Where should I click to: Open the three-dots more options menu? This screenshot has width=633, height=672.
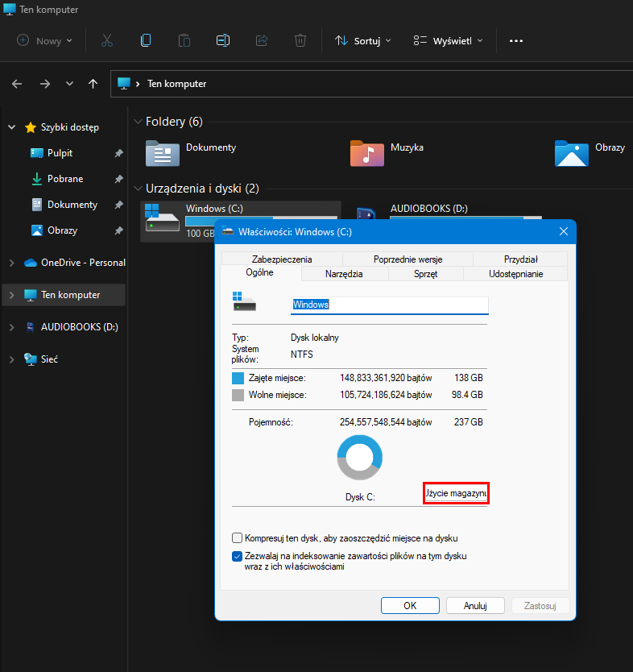515,41
